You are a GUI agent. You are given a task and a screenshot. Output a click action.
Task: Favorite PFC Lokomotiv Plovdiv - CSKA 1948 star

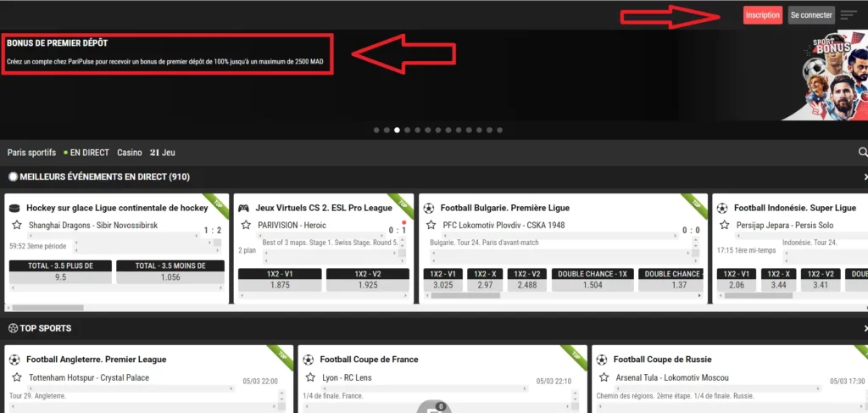431,225
